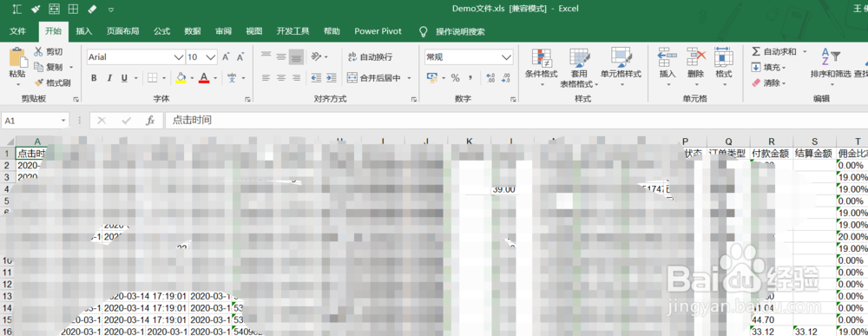Open the Arial font name dropdown
The width and height of the screenshot is (868, 336).
tap(179, 57)
